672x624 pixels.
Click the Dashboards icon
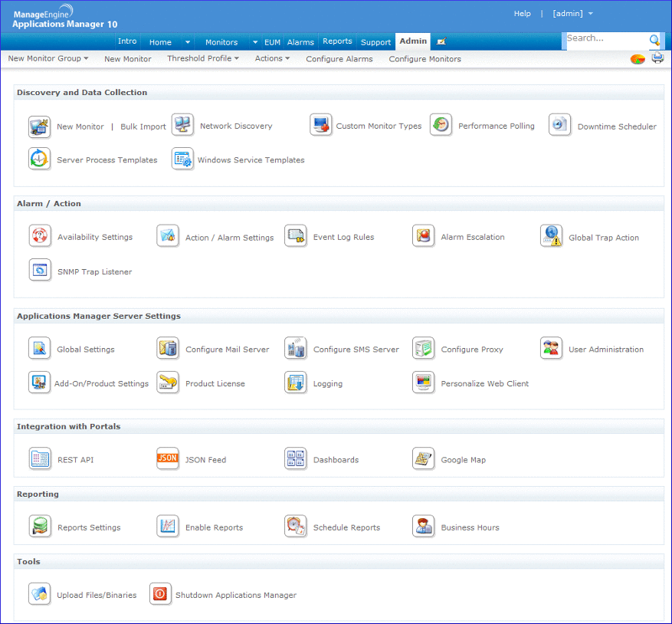tap(295, 459)
